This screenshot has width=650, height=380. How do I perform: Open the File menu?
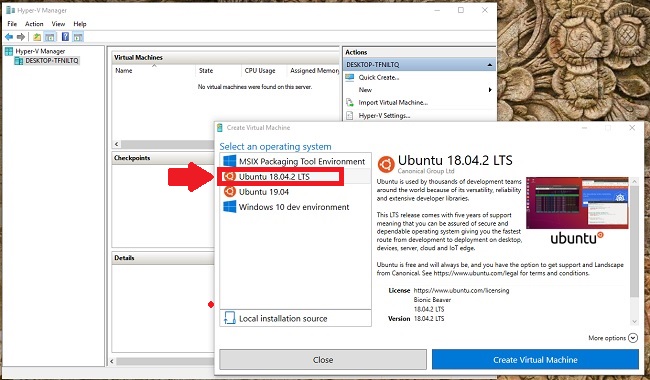point(12,24)
